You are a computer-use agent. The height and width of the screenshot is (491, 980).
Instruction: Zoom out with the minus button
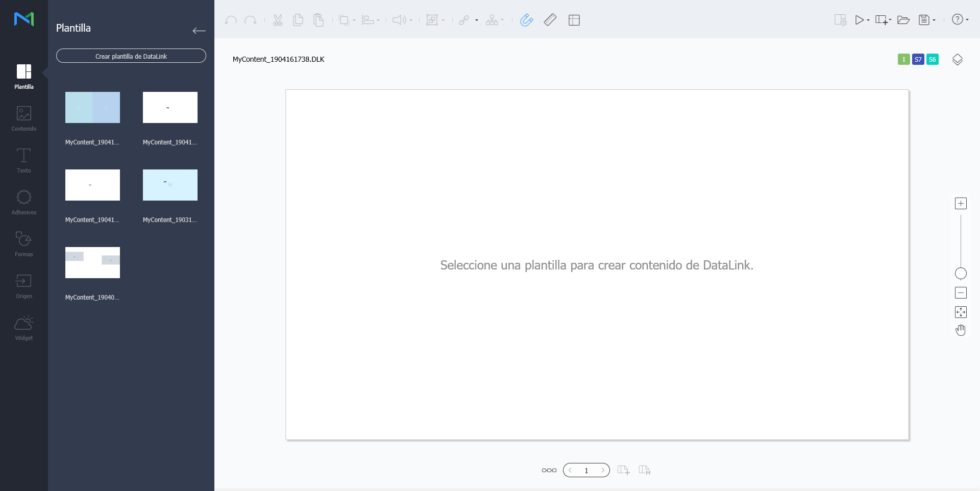click(961, 293)
